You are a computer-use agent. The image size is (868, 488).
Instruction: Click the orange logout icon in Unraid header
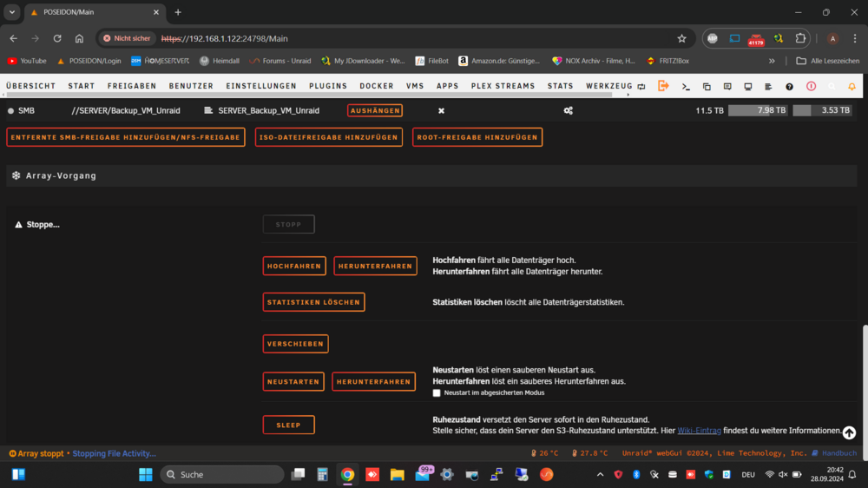pyautogui.click(x=663, y=86)
